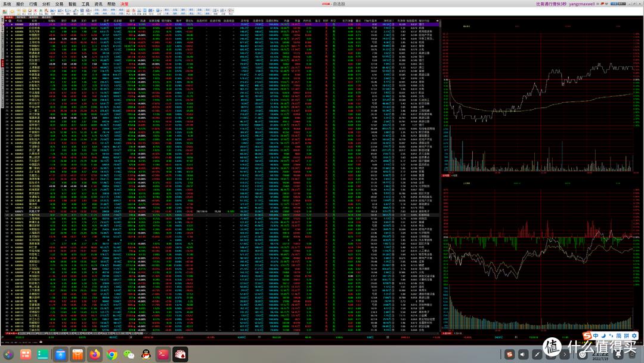Open the QQ penguin icon

[145, 355]
